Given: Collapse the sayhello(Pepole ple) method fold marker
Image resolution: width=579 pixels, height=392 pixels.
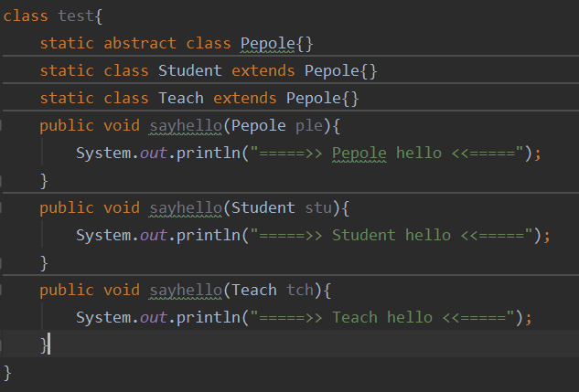Looking at the screenshot, I should pyautogui.click(x=3, y=125).
